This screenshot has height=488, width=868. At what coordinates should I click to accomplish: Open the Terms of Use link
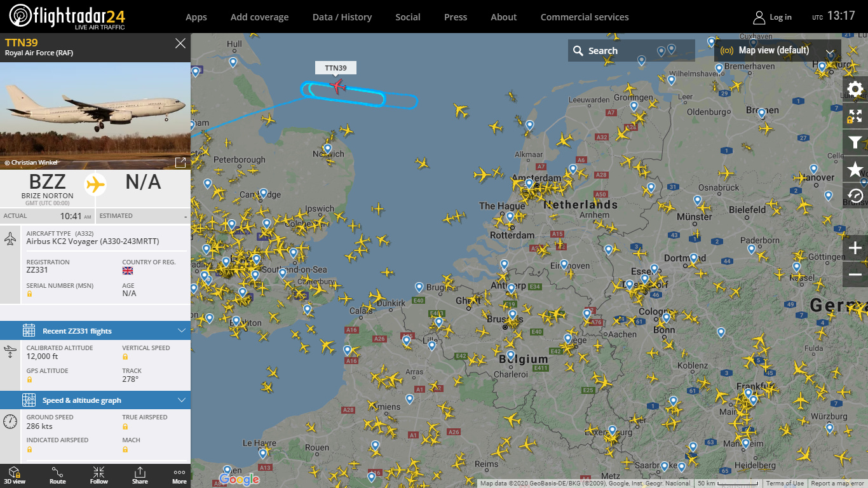(784, 484)
